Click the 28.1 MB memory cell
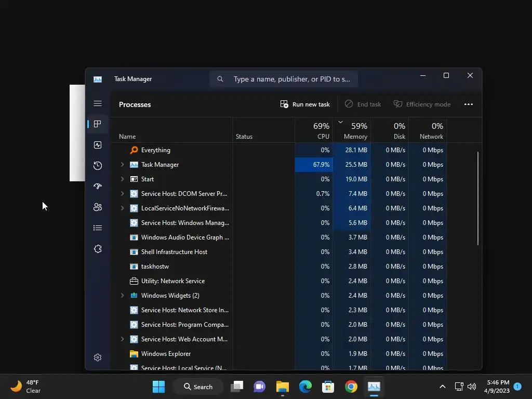The width and height of the screenshot is (532, 399). pyautogui.click(x=352, y=150)
